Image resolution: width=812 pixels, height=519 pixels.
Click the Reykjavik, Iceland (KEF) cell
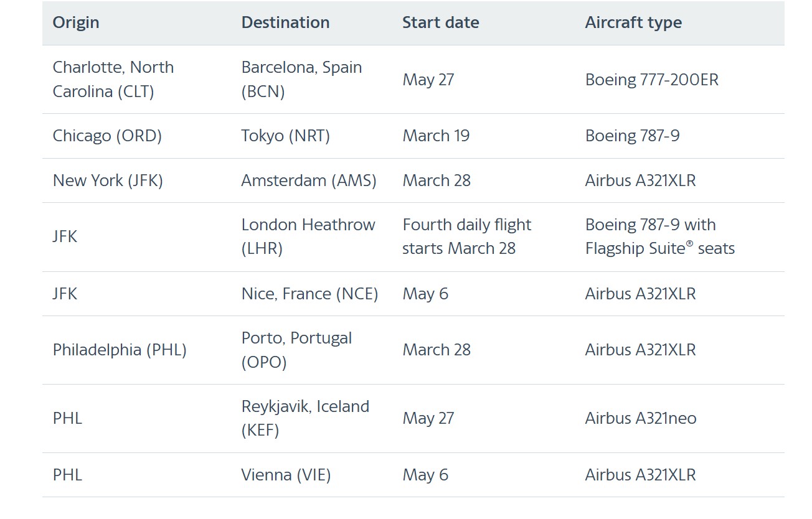point(306,418)
